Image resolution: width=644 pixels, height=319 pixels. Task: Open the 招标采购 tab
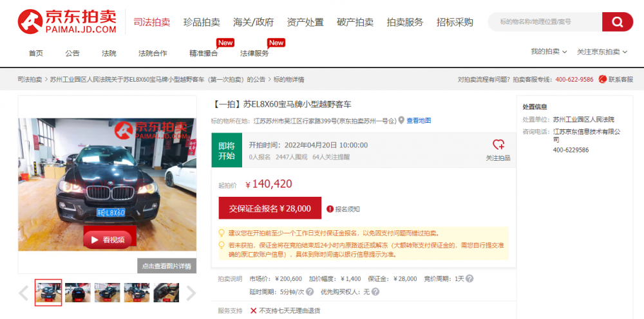click(x=455, y=22)
